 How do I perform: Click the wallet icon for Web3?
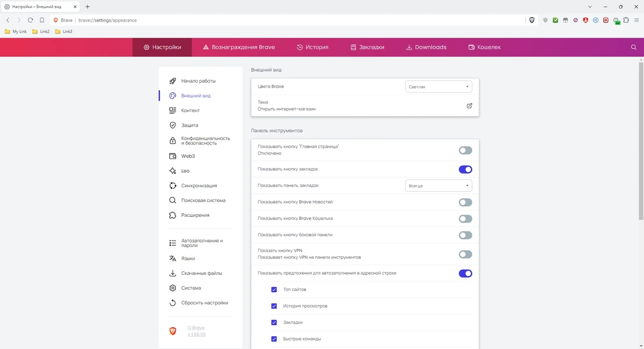point(172,156)
